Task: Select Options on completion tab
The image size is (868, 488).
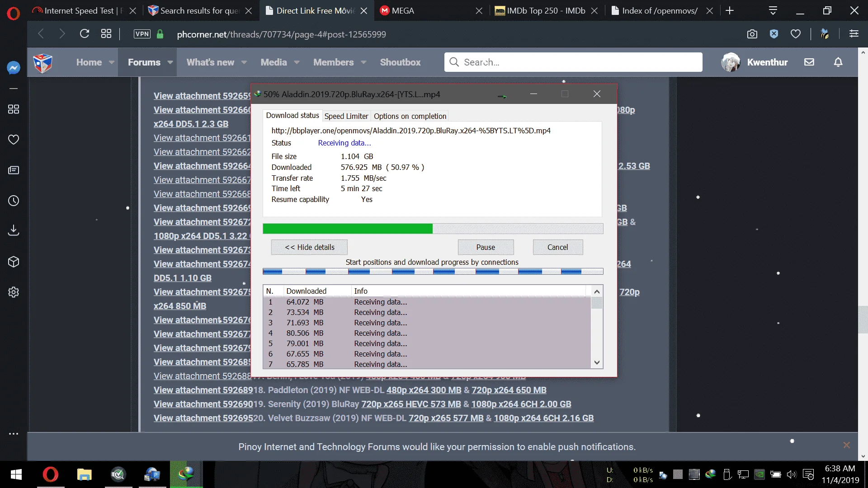Action: 410,116
